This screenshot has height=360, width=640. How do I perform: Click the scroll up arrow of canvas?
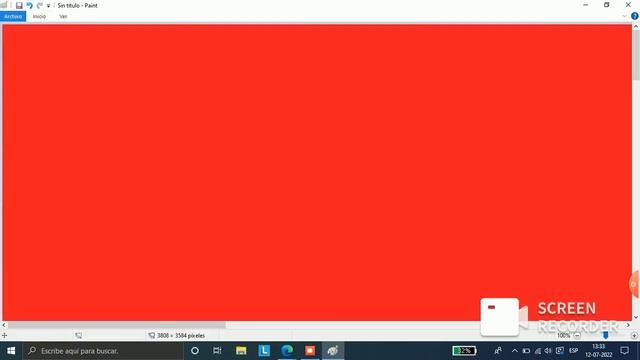point(636,27)
